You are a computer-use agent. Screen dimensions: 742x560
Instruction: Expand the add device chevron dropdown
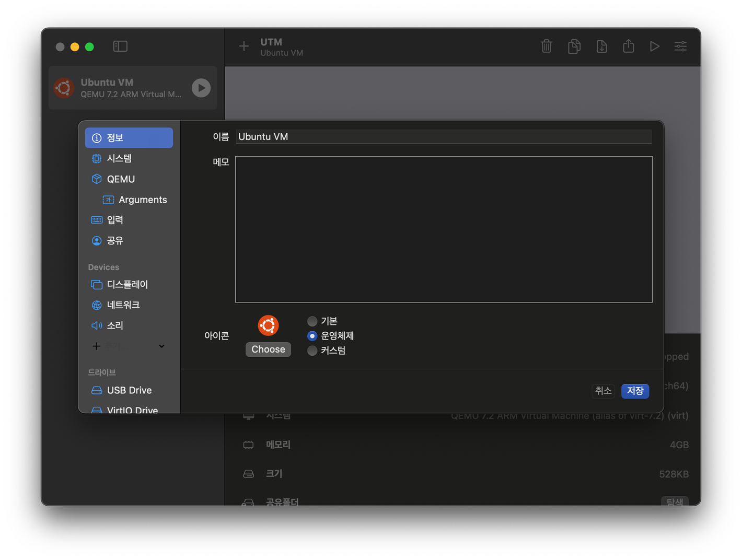(x=161, y=346)
